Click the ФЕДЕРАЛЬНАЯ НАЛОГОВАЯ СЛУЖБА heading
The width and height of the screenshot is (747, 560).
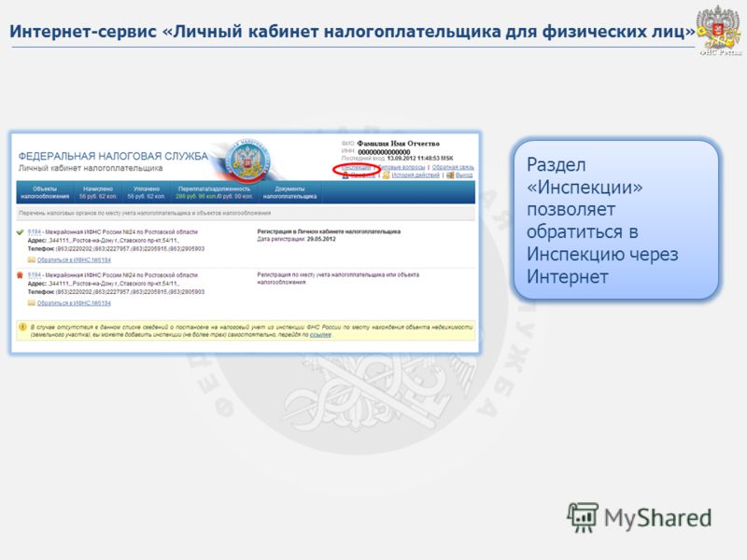[x=113, y=156]
